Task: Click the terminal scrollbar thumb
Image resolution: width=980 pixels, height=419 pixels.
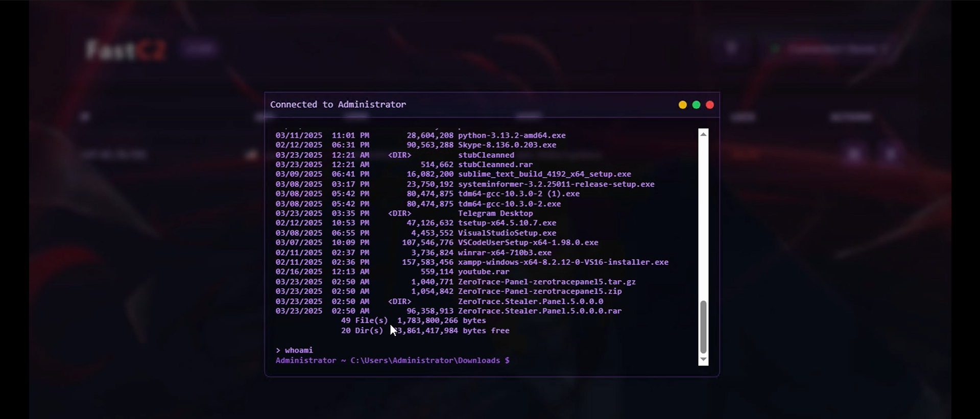Action: [x=703, y=327]
